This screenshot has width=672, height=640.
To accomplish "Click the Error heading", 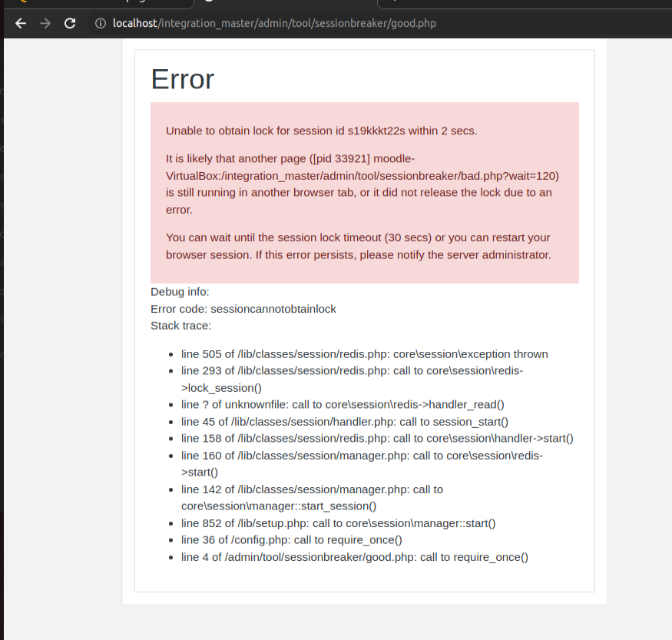I will 183,79.
